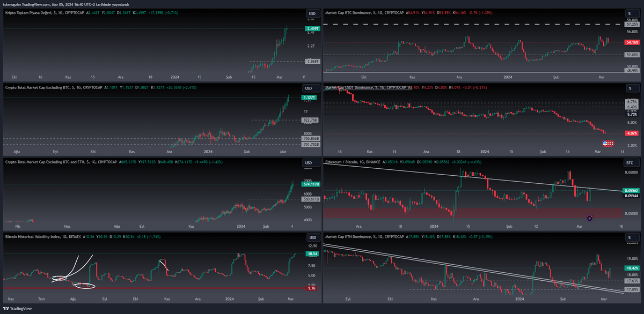Viewport: 644px width, 314px height.
Task: Click the 57.25% dashed level label
Action: (x=631, y=24)
